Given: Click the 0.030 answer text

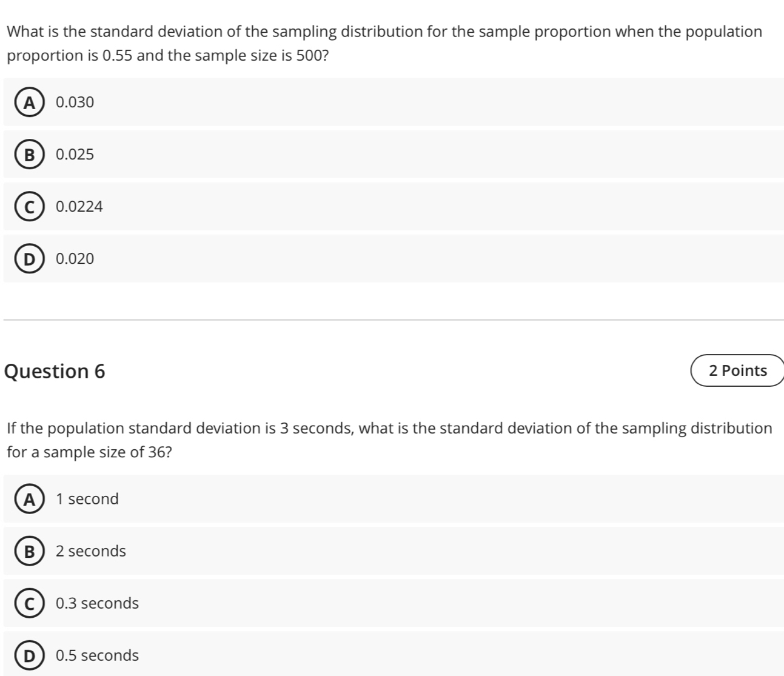Looking at the screenshot, I should tap(75, 102).
